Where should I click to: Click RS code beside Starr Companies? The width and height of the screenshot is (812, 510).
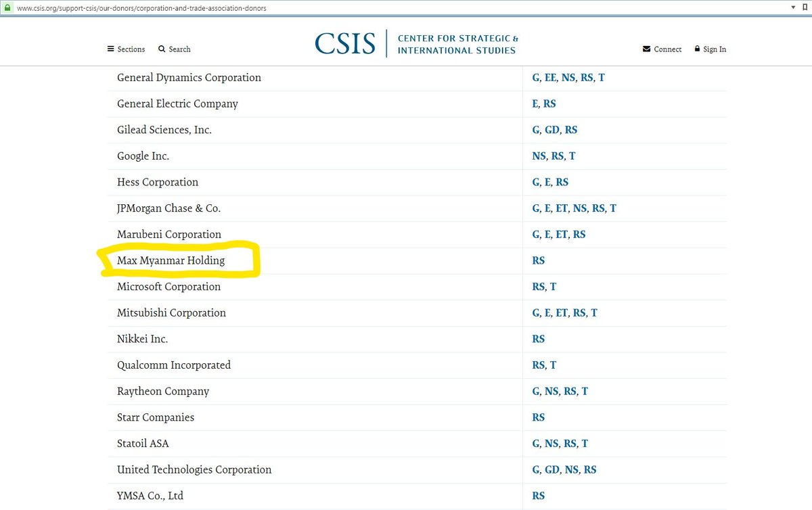(539, 417)
